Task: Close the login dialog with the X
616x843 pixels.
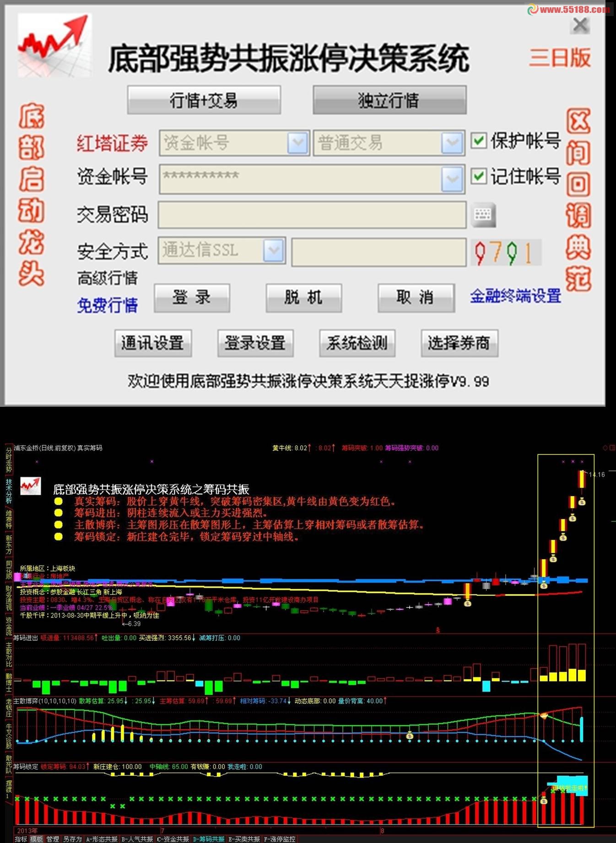Action: tap(580, 25)
